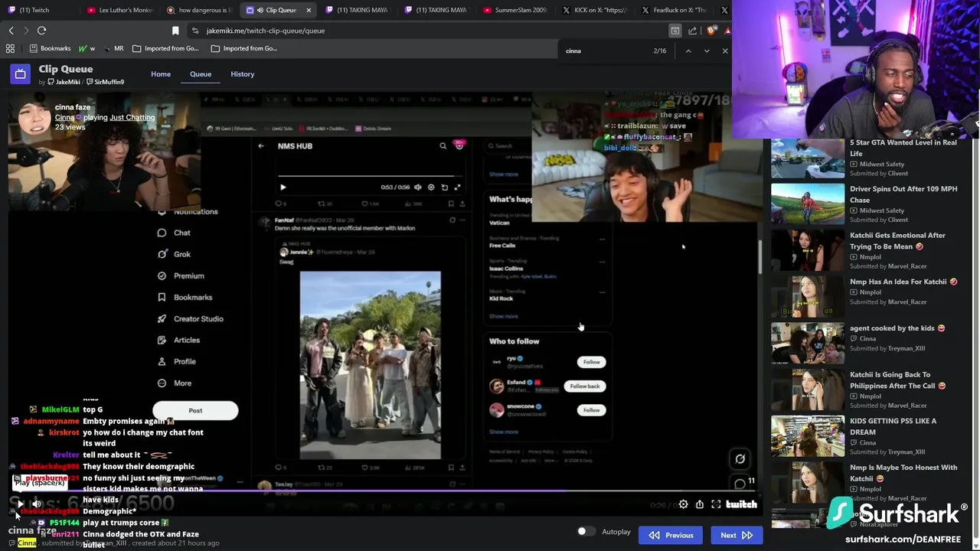Click the address bar URL field

(x=429, y=31)
